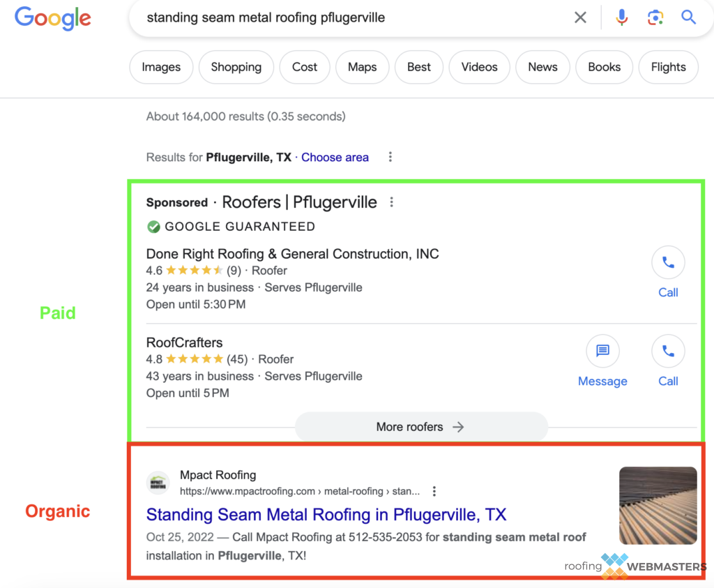Call Done Right Roofing via phone icon
The image size is (714, 588).
click(668, 262)
